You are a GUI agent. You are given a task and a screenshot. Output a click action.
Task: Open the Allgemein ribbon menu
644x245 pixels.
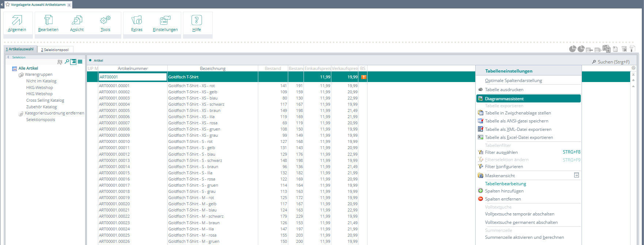(x=17, y=23)
